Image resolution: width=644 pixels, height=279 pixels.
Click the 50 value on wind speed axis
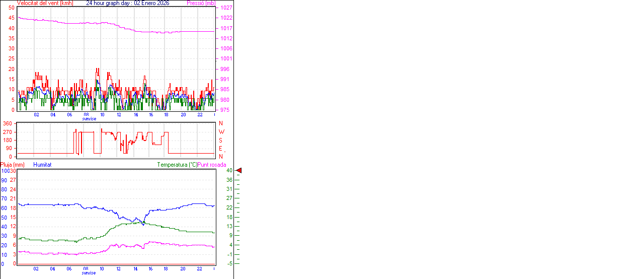click(11, 8)
